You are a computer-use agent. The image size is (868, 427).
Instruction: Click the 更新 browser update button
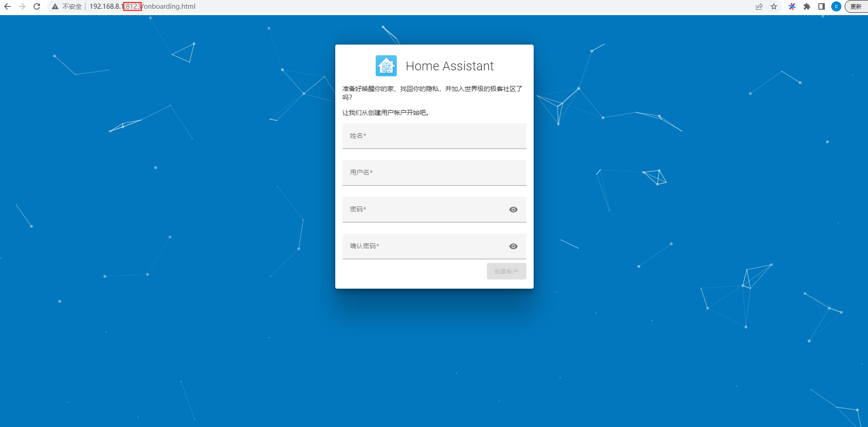click(856, 6)
